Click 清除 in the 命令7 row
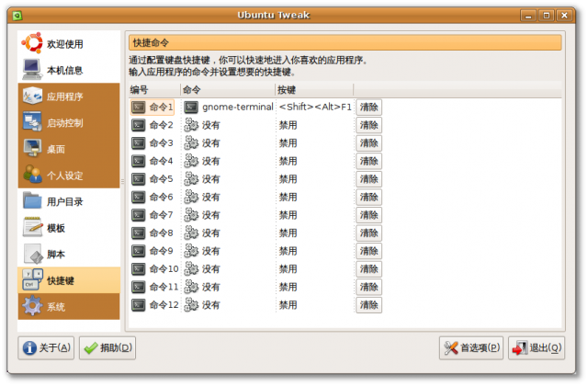The width and height of the screenshot is (588, 386). [368, 215]
